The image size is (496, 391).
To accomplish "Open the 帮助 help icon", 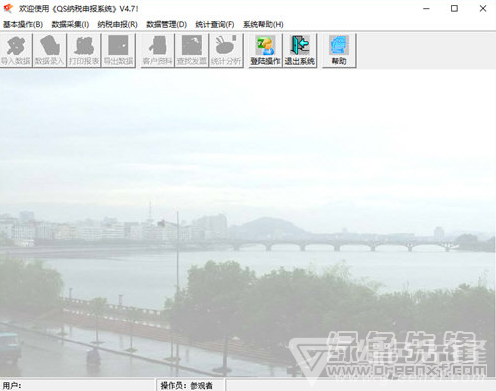I will pyautogui.click(x=339, y=51).
